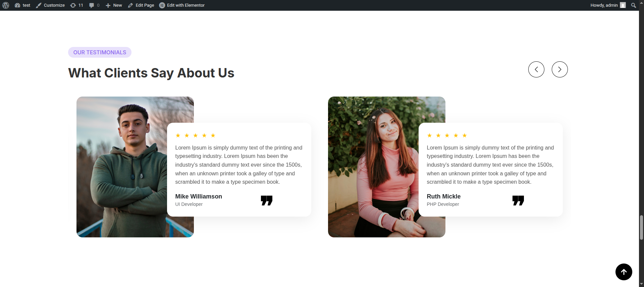
Task: Show next testimonial with right arrow
Action: pos(560,69)
